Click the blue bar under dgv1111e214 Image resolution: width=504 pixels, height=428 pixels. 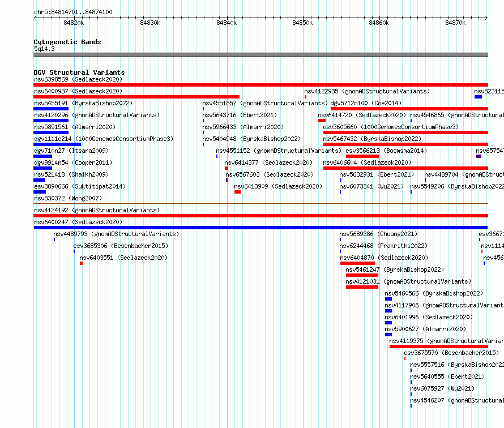pyautogui.click(x=57, y=144)
